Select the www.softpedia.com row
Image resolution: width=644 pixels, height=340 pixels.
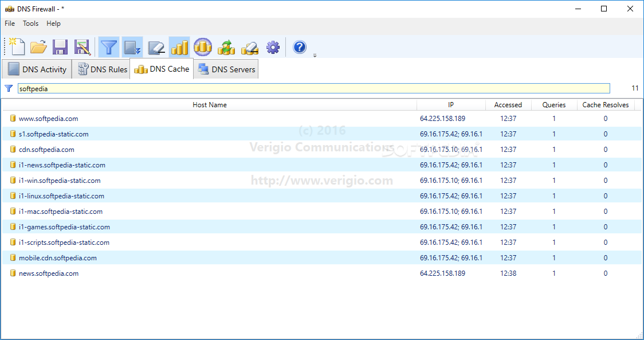pyautogui.click(x=322, y=119)
